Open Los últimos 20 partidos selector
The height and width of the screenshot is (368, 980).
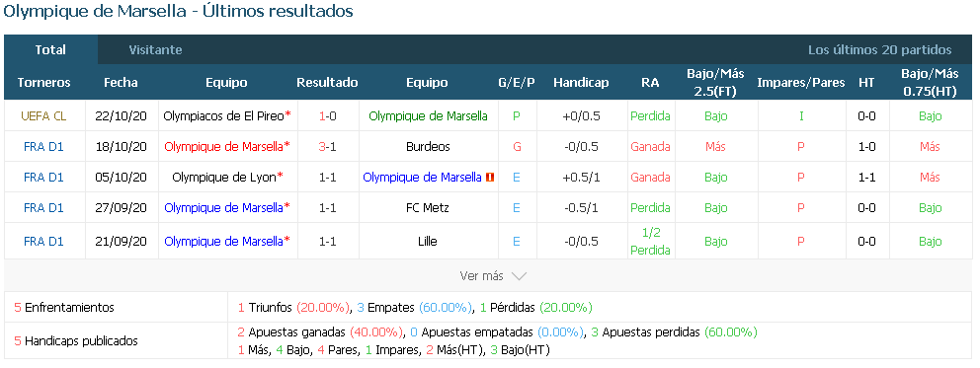point(879,50)
